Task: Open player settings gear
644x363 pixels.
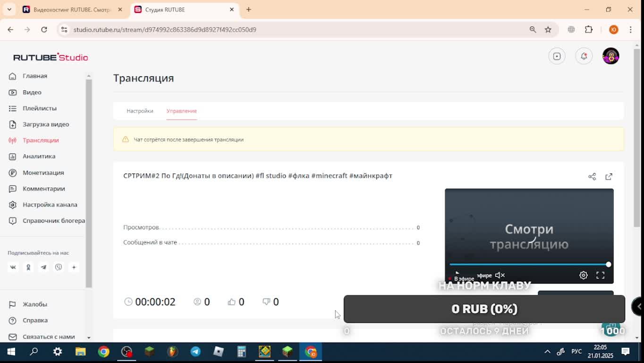Action: point(584,275)
